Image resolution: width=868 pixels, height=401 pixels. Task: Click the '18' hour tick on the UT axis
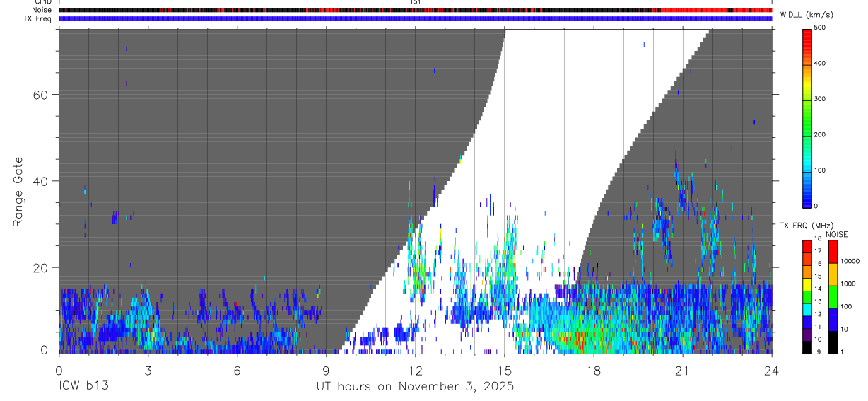[x=594, y=371]
